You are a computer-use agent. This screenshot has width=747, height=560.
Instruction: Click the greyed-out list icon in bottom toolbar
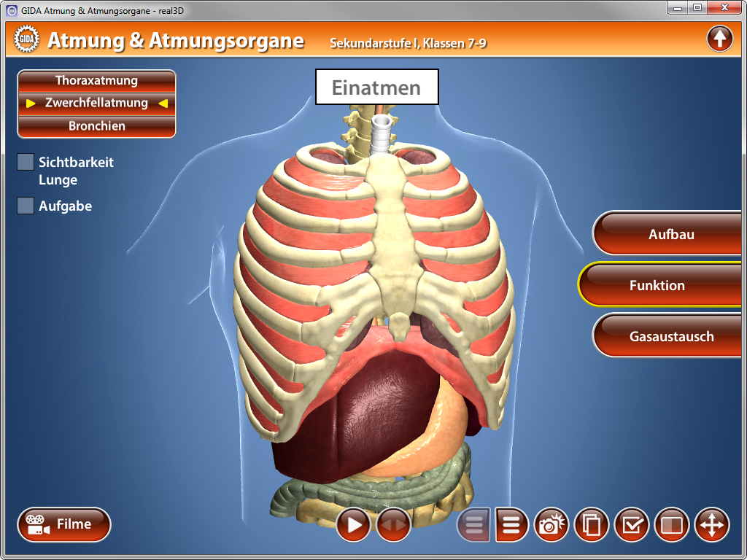click(473, 524)
